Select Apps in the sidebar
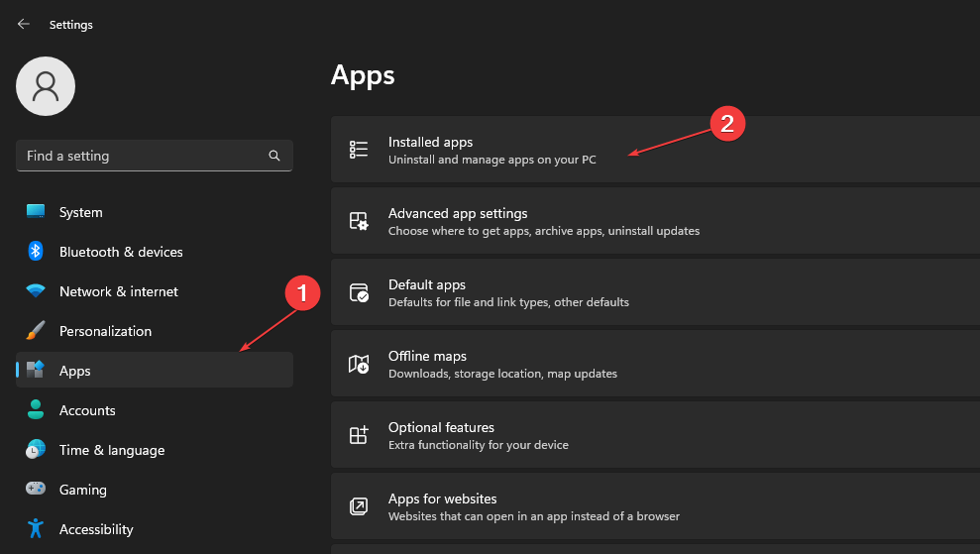Viewport: 980px width, 554px height. pos(155,371)
